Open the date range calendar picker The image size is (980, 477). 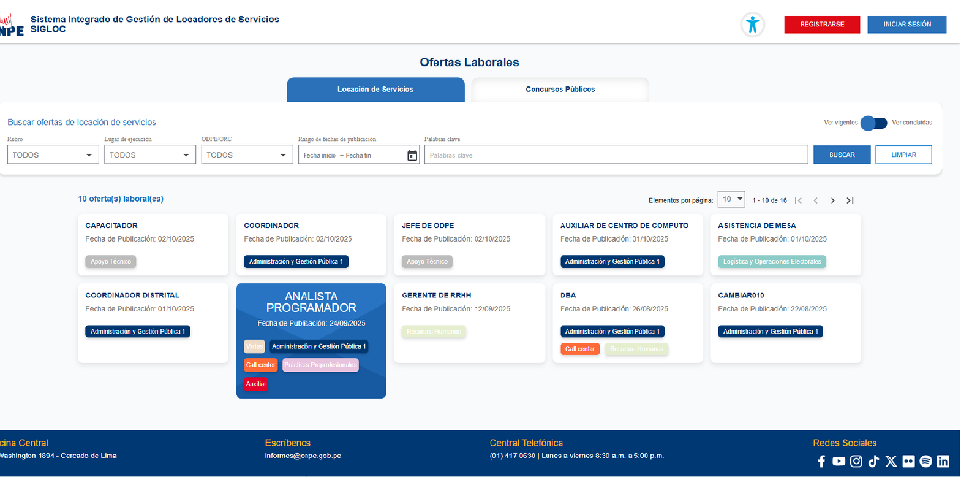(x=412, y=156)
